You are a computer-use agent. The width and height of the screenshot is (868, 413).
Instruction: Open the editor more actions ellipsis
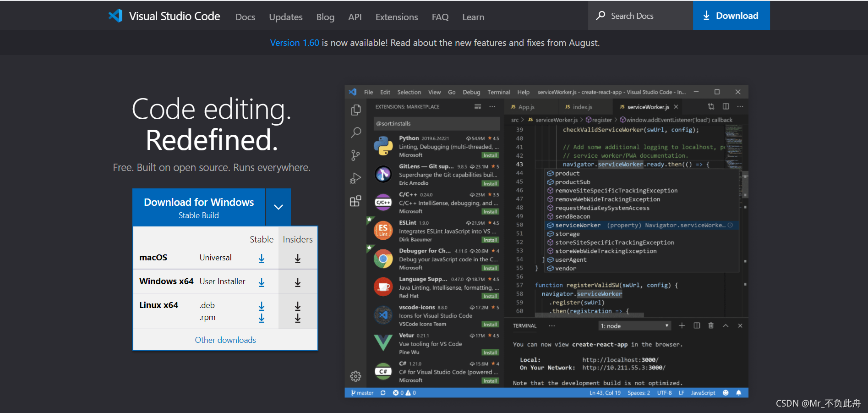pos(740,106)
